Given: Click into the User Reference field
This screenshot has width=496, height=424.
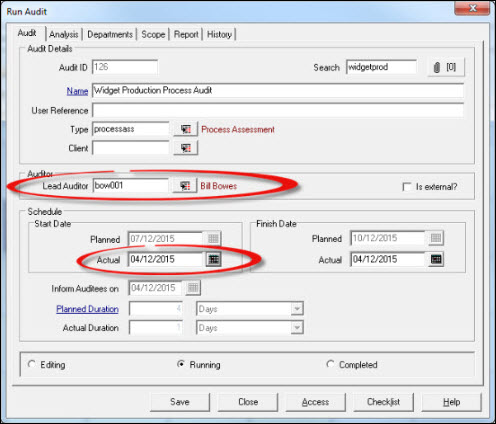Looking at the screenshot, I should tap(278, 110).
